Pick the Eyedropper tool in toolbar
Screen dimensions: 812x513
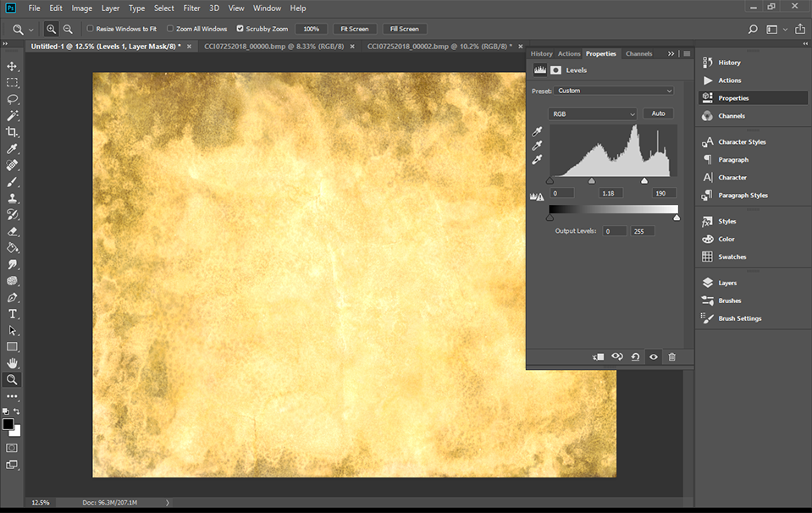coord(12,149)
